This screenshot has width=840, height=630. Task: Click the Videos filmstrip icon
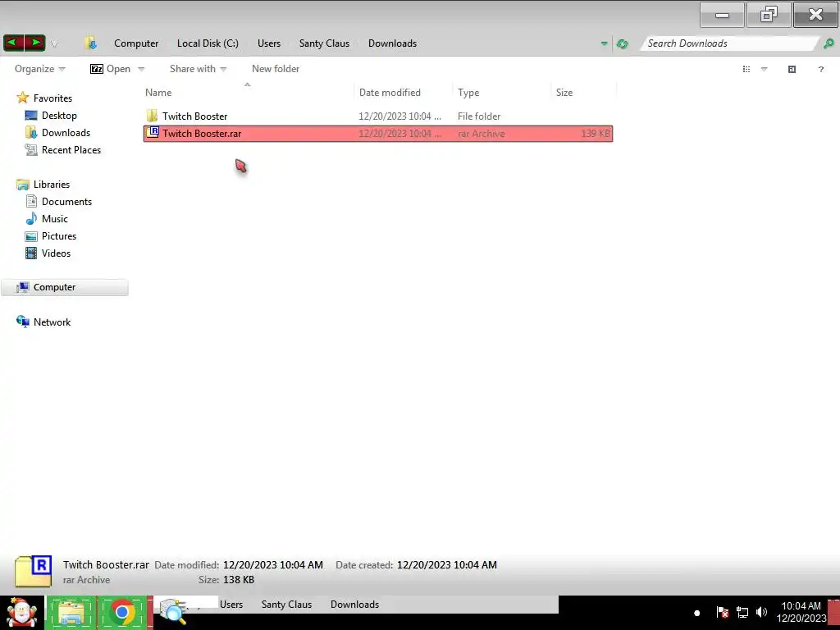click(x=32, y=253)
